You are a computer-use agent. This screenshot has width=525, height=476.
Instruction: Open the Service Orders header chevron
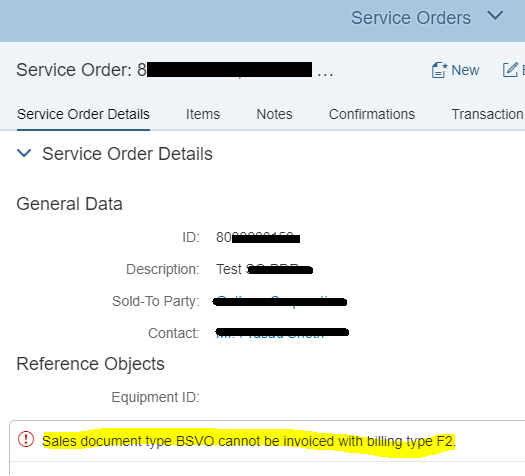click(495, 15)
